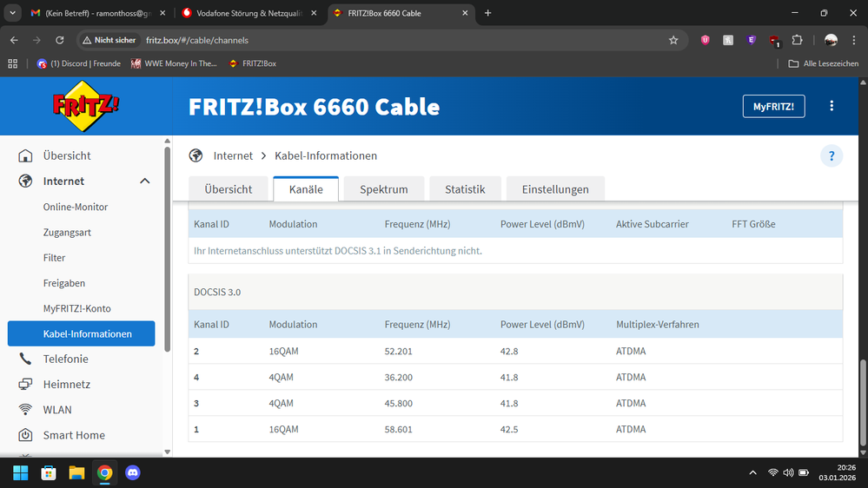Open the Einstellungen tab
The width and height of the screenshot is (868, 488).
point(555,189)
